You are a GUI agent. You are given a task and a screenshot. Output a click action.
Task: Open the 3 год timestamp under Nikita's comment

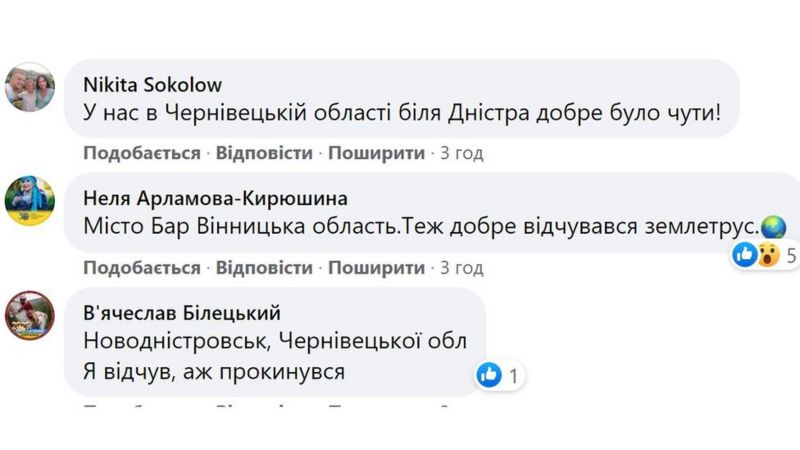coord(462,154)
